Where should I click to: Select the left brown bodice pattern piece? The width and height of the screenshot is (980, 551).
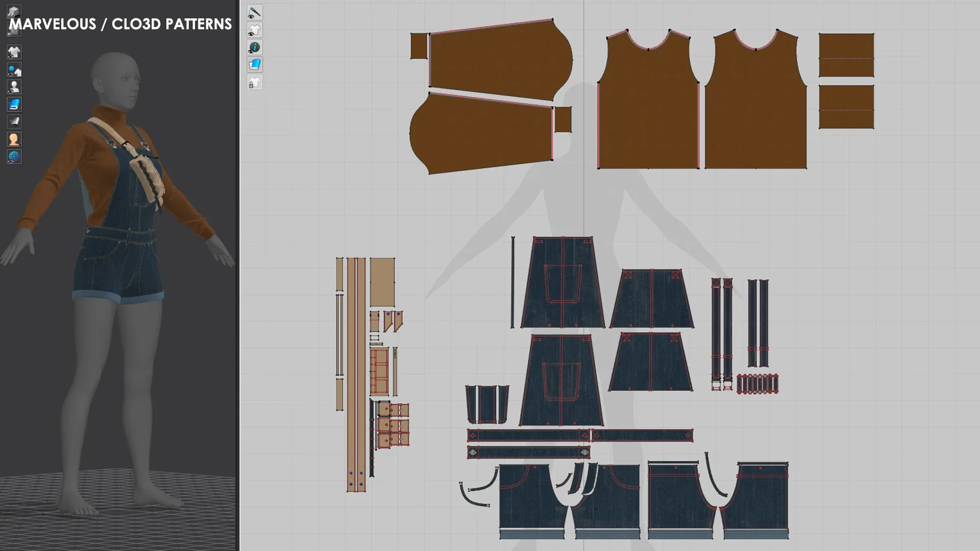point(649,99)
